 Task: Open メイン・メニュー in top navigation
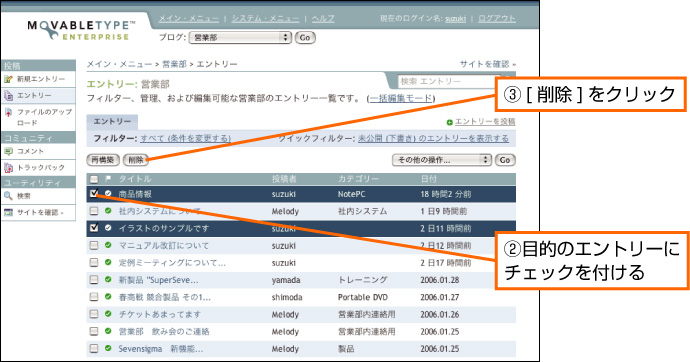(189, 18)
